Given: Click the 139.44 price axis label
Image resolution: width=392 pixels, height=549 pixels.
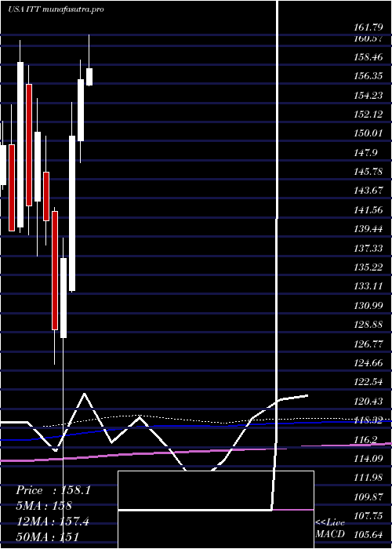Looking at the screenshot, I should 367,229.
